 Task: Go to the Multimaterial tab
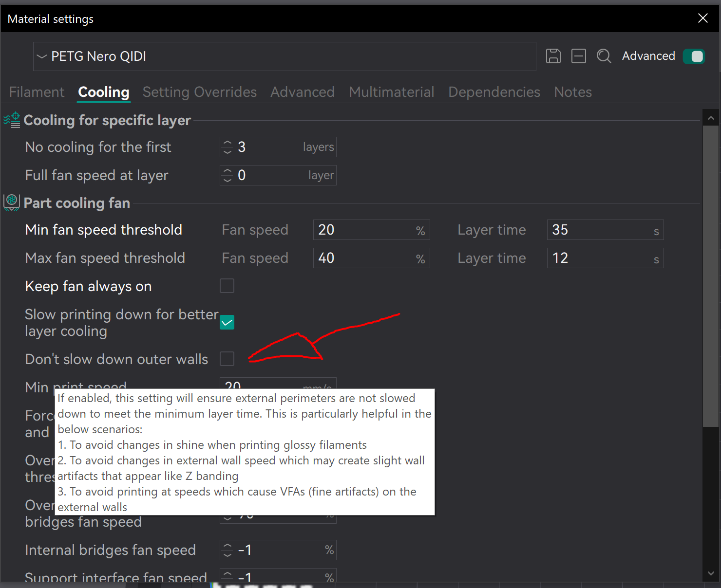pos(391,92)
